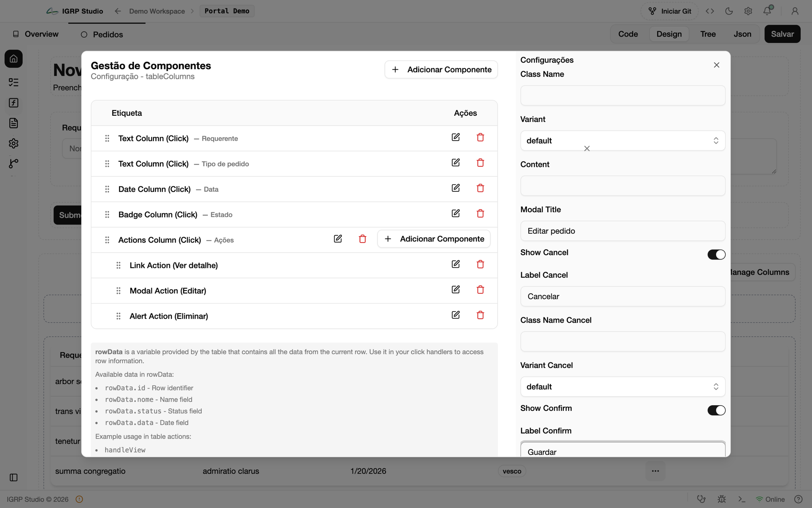This screenshot has width=812, height=508.
Task: Toggle the sidebar panel collapse icon
Action: (13, 478)
